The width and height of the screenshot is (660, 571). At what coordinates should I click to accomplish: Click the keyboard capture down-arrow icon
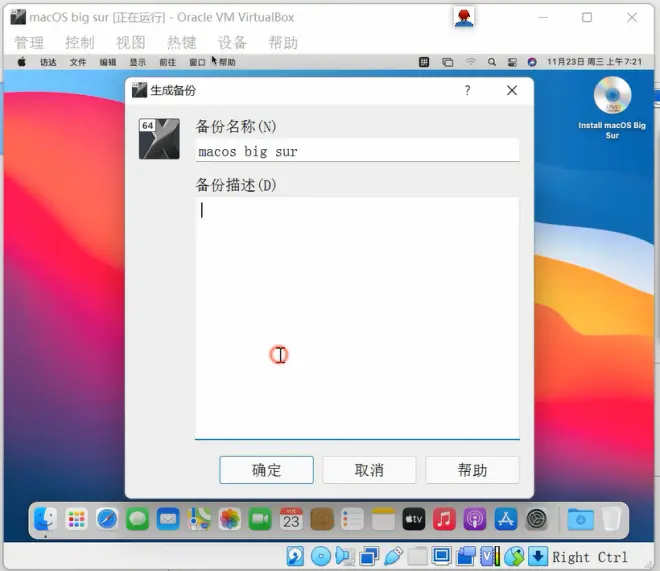(x=538, y=556)
